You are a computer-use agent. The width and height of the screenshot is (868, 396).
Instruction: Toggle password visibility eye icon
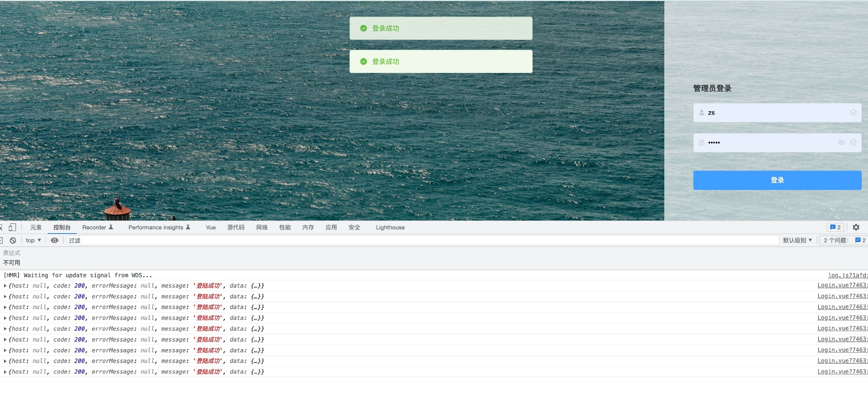pos(841,143)
